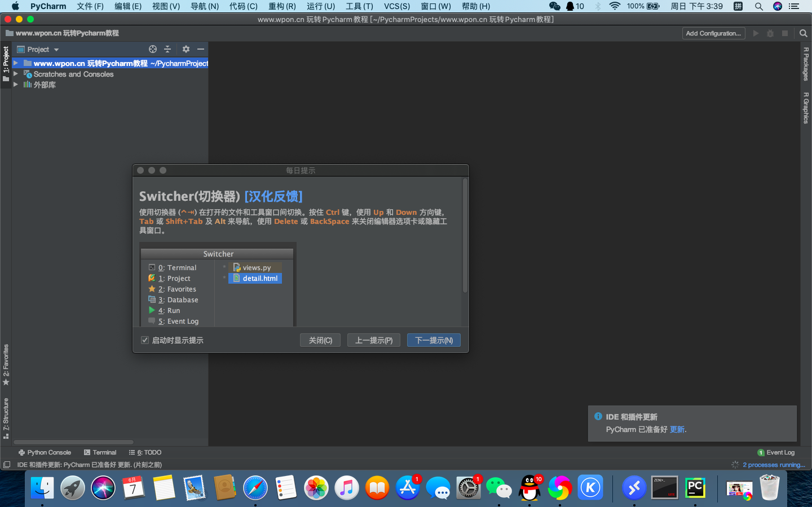The image size is (812, 507).
Task: Click the 汉化反馈 link in tip title
Action: click(x=273, y=196)
